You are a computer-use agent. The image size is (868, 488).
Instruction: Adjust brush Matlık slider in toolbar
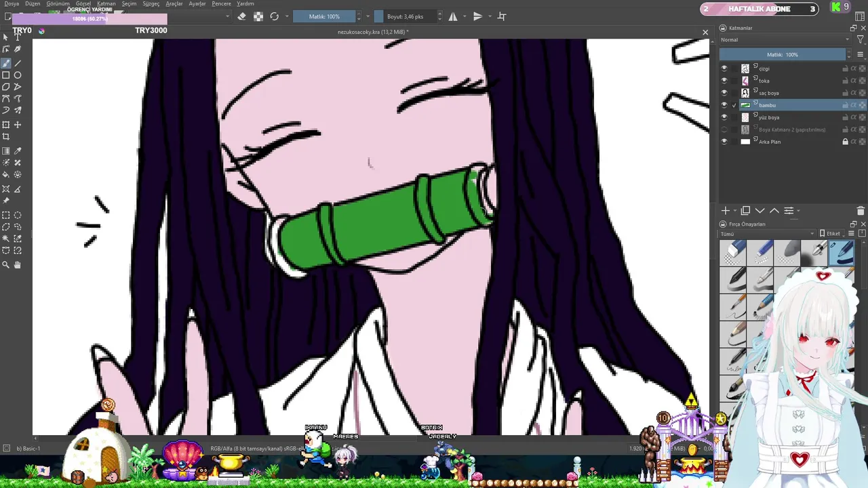pyautogui.click(x=325, y=16)
